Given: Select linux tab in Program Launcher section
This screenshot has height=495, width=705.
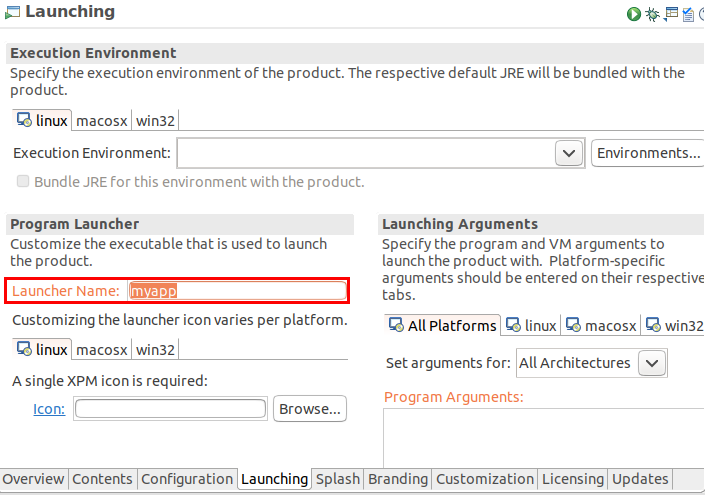Looking at the screenshot, I should click(x=42, y=349).
